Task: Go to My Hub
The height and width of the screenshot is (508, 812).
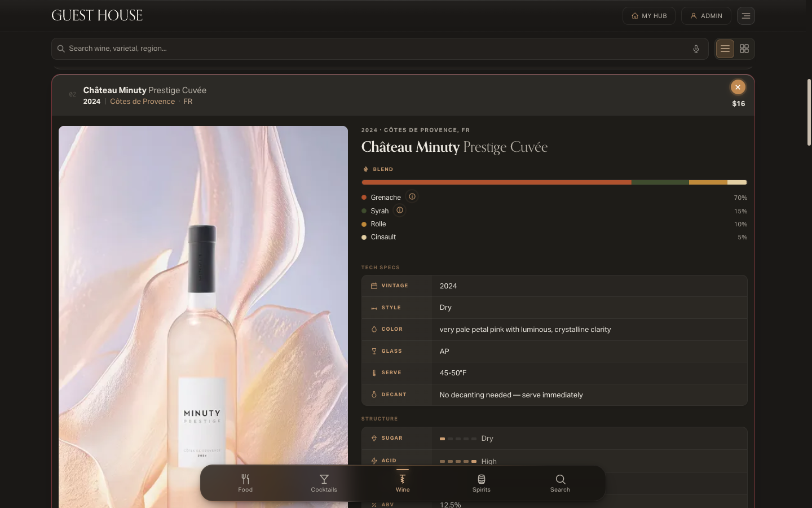Action: [x=649, y=16]
